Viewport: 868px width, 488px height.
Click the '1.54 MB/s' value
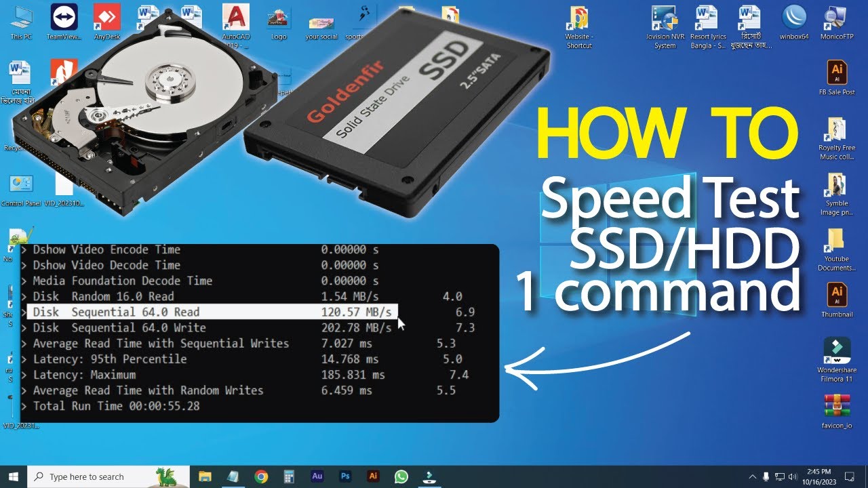point(350,296)
